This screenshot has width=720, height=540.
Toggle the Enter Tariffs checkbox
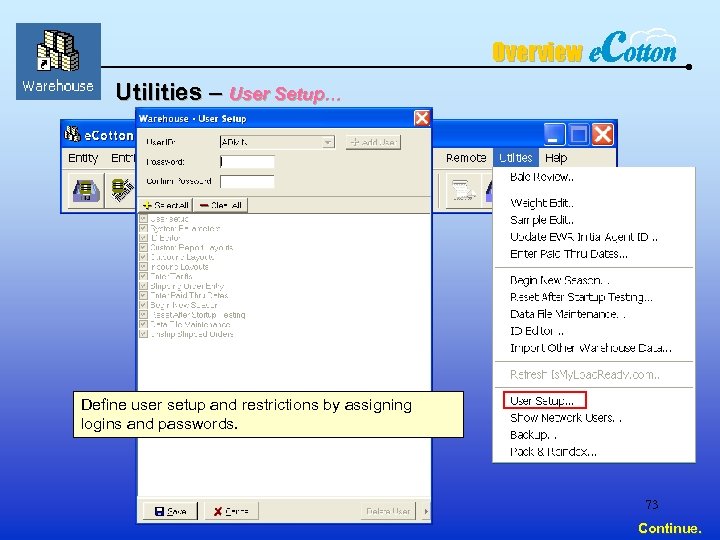143,276
